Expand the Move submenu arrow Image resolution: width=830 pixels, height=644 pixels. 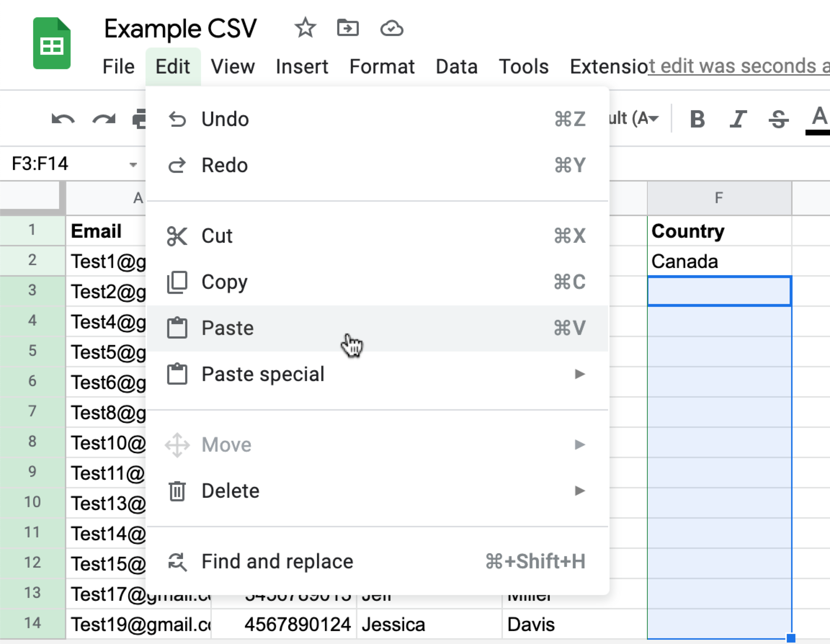click(579, 444)
